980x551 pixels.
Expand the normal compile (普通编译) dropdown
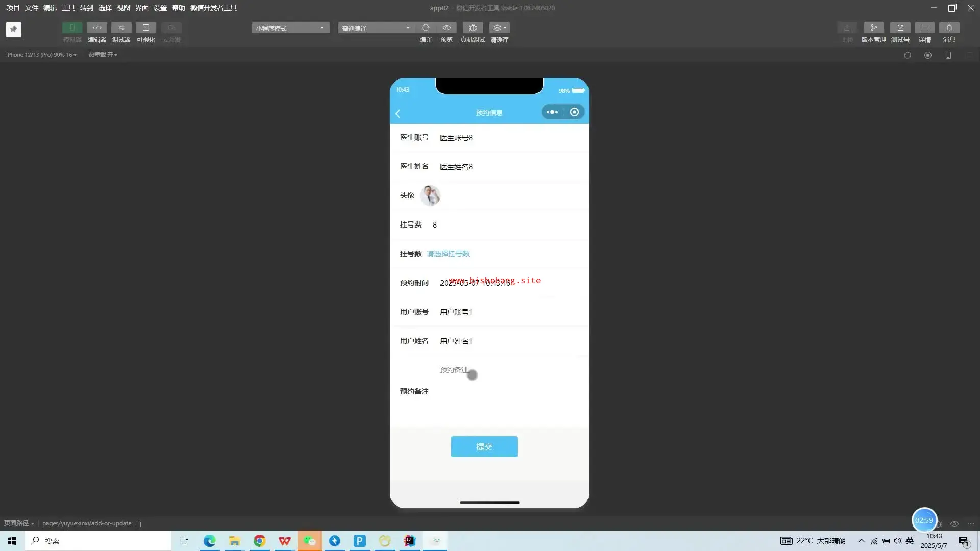point(376,28)
